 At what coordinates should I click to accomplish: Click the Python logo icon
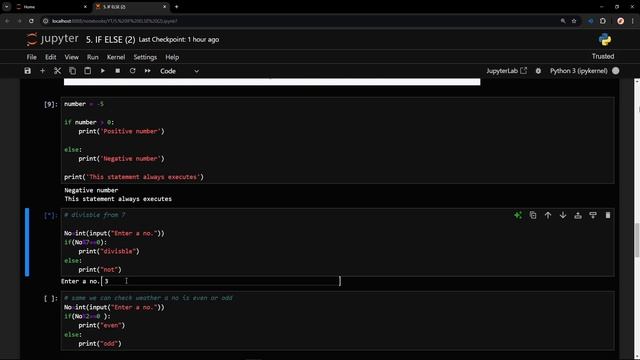pyautogui.click(x=604, y=40)
